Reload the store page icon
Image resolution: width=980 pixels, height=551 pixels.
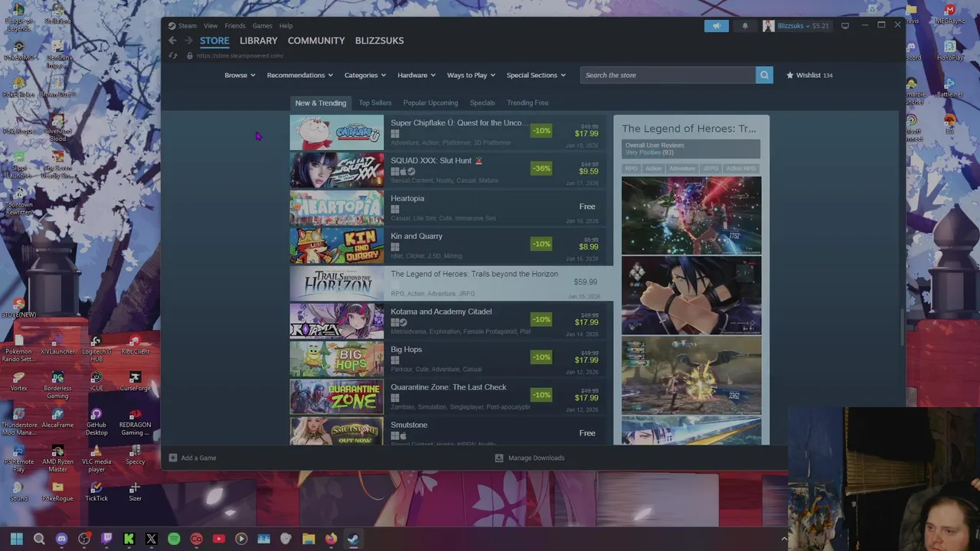click(x=173, y=55)
